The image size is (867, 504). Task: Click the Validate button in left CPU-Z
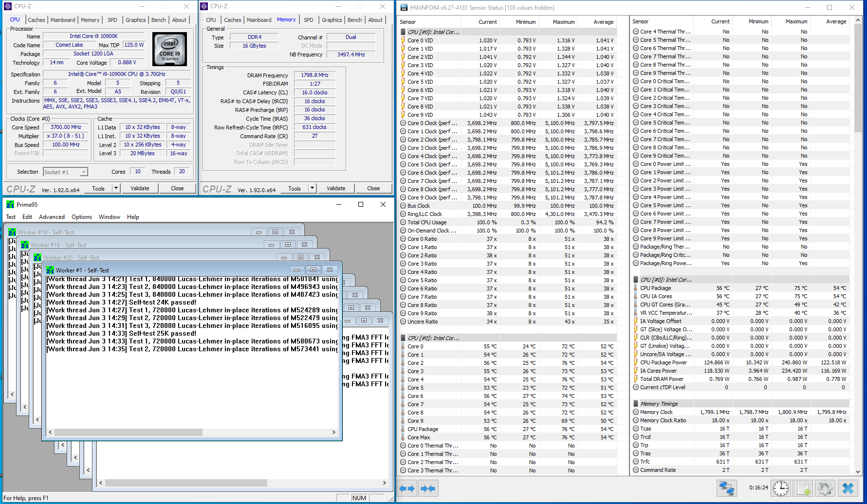pyautogui.click(x=140, y=188)
